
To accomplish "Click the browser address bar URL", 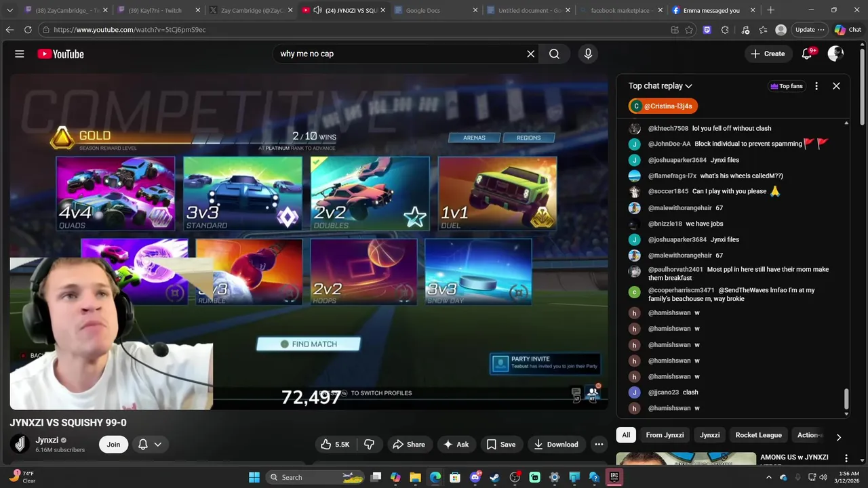I will tap(130, 30).
